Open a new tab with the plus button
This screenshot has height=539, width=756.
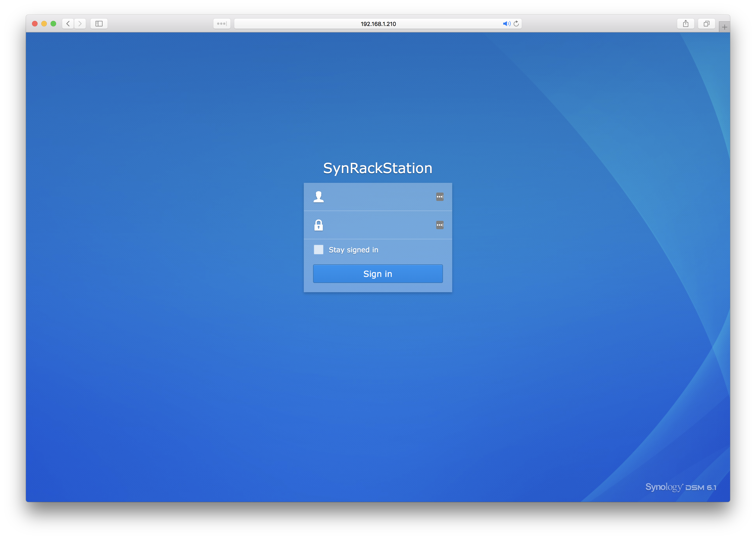tap(724, 27)
